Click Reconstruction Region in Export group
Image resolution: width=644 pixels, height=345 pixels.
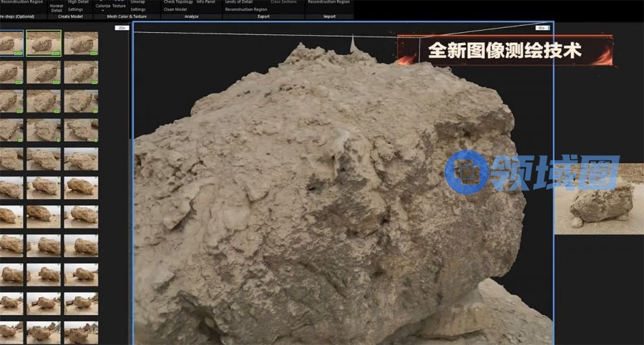pyautogui.click(x=245, y=9)
